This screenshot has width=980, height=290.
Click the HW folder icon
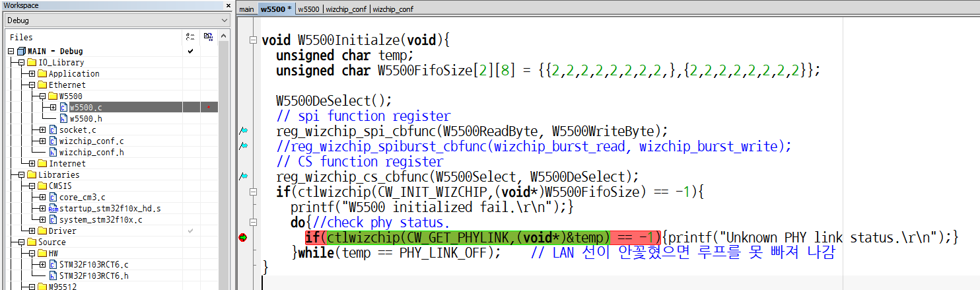[42, 253]
